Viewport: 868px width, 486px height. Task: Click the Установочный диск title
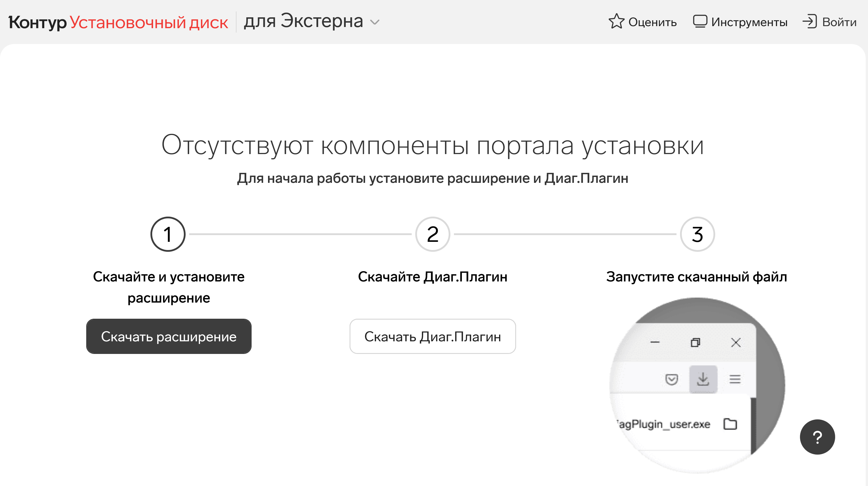coord(149,23)
